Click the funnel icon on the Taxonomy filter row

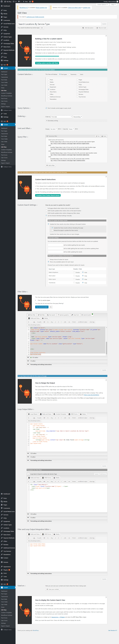[x=47, y=136]
